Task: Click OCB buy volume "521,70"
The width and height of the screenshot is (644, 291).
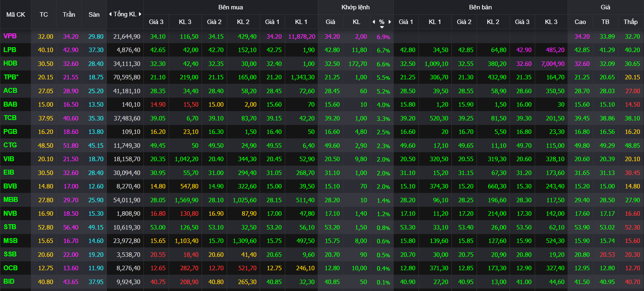Action: 247,268
